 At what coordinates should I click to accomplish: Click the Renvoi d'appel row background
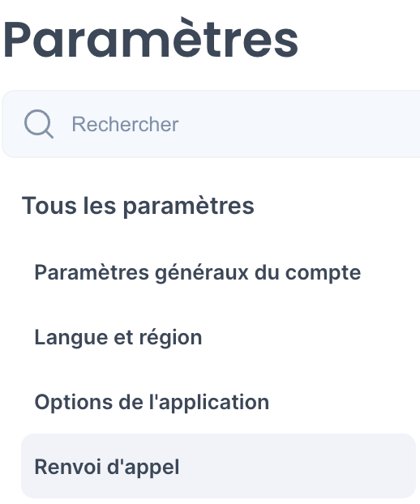click(x=218, y=466)
